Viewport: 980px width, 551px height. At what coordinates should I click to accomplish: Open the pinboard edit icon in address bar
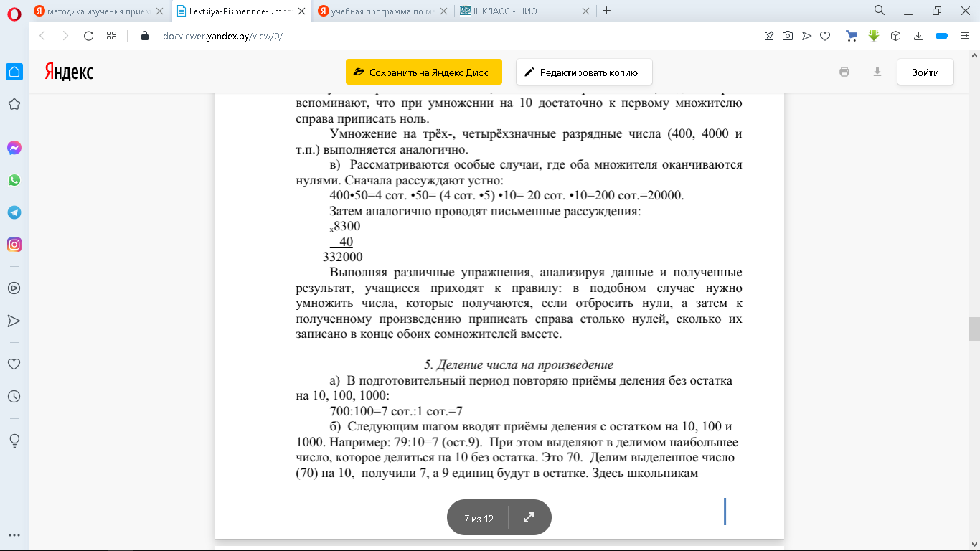coord(769,36)
